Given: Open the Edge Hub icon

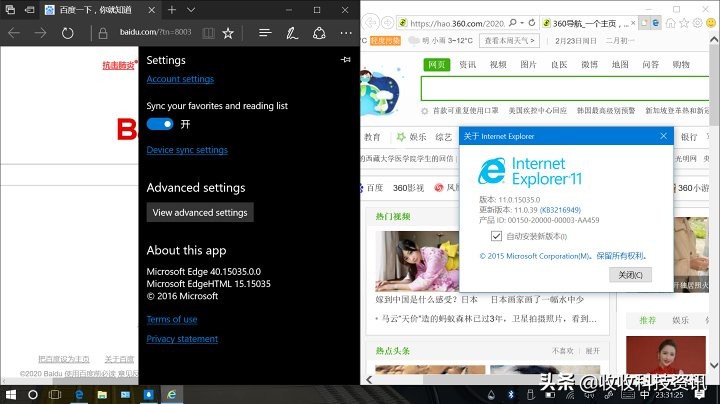Looking at the screenshot, I should point(264,33).
